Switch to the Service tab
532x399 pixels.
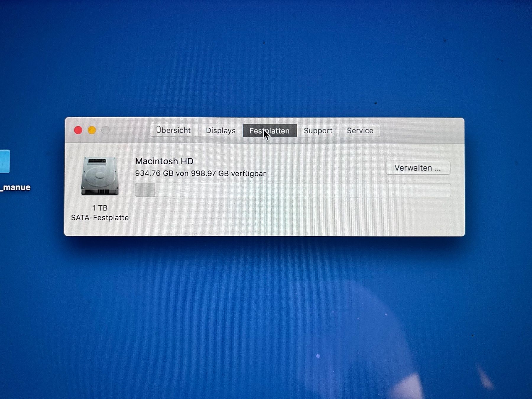(x=360, y=131)
